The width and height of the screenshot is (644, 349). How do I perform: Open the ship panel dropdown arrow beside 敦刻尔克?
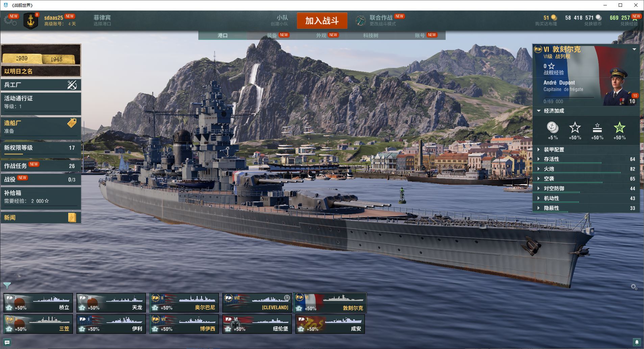(x=634, y=49)
